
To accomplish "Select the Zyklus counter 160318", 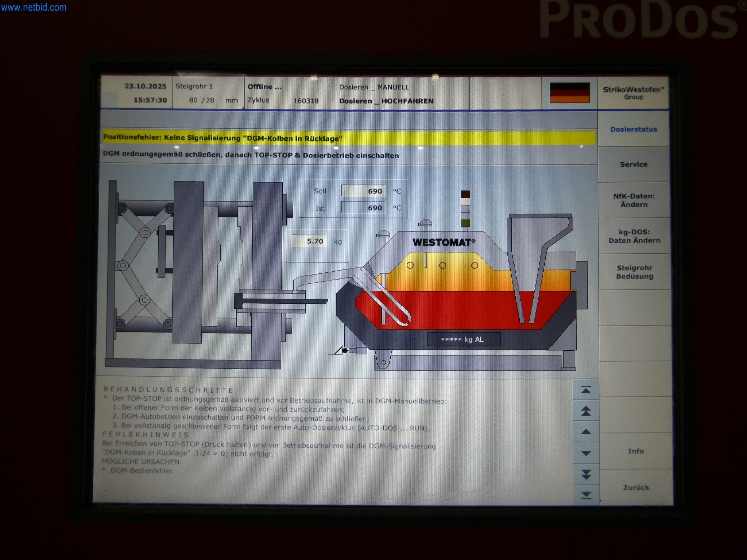I will point(306,101).
